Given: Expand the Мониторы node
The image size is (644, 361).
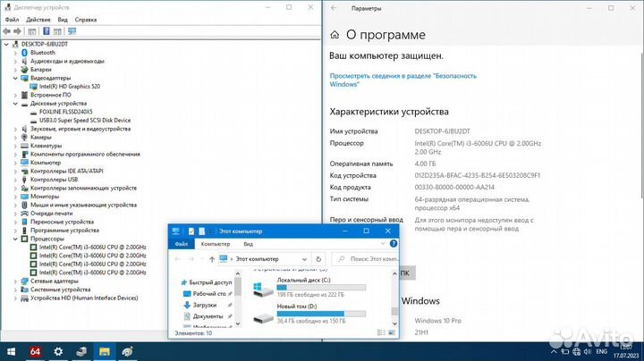Looking at the screenshot, I should click(x=15, y=197).
